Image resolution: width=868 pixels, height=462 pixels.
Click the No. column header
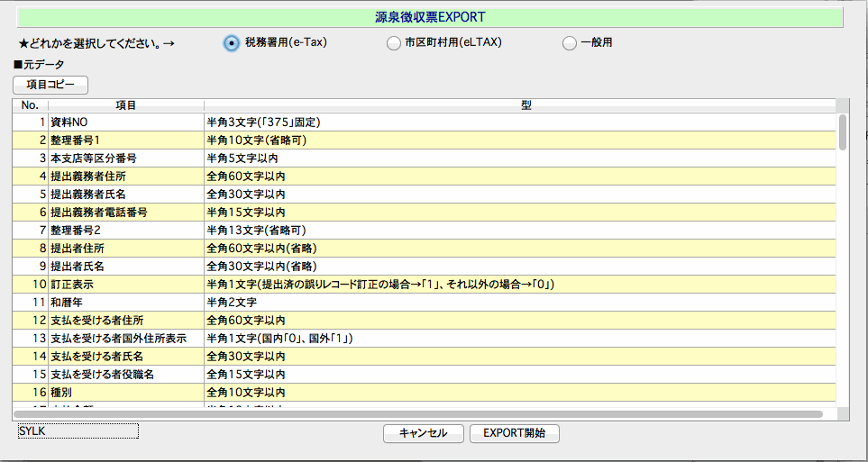[x=30, y=105]
